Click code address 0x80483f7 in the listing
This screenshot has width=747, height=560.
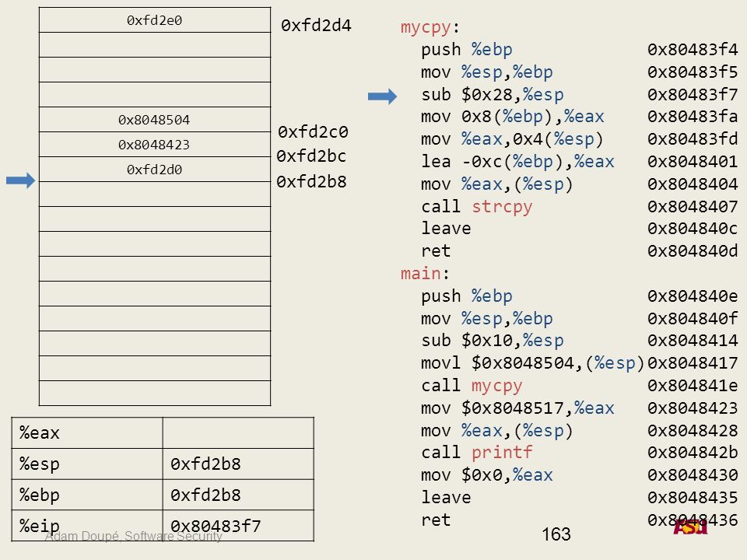[693, 94]
